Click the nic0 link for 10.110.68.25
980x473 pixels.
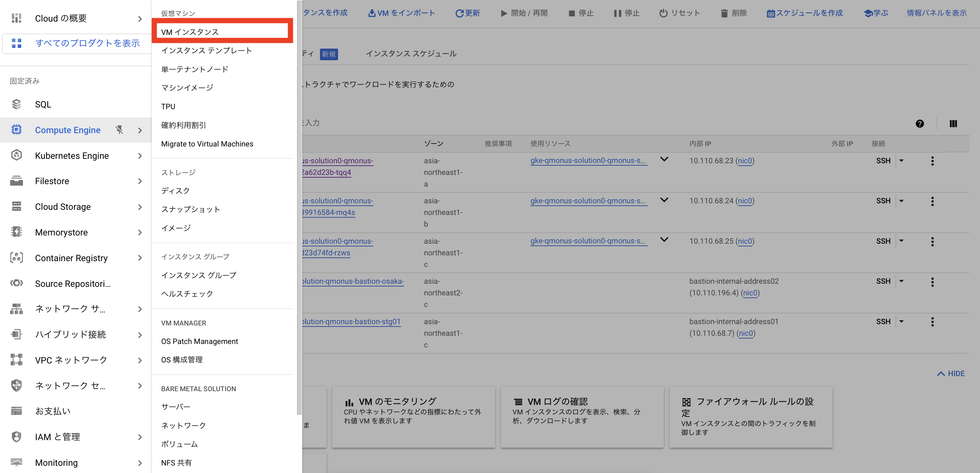pos(745,241)
